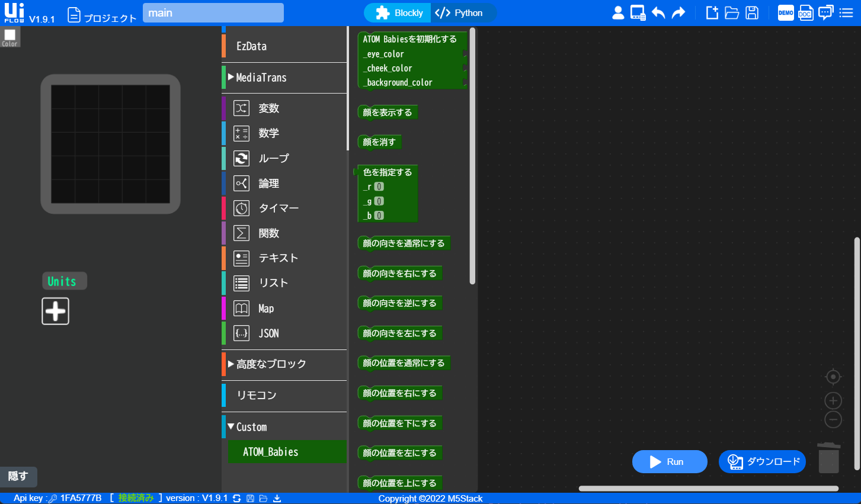
Task: Click the Run button
Action: point(670,462)
